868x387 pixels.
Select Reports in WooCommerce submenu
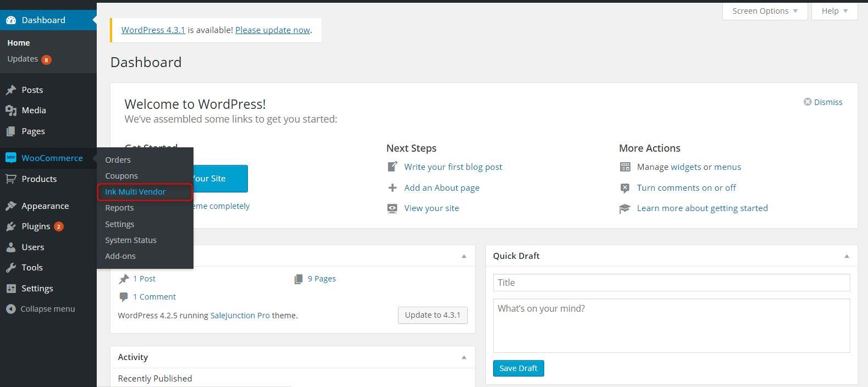click(x=119, y=208)
